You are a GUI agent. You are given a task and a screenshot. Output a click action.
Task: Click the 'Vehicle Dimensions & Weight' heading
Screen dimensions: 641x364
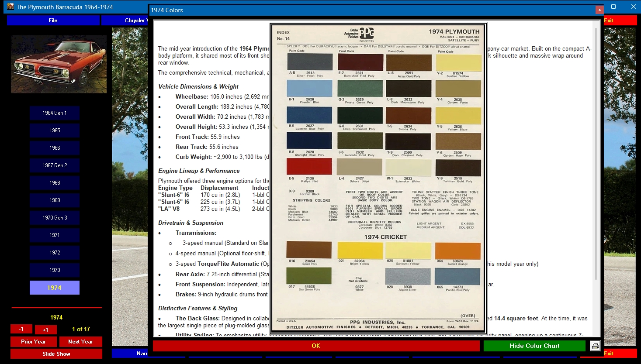(198, 86)
